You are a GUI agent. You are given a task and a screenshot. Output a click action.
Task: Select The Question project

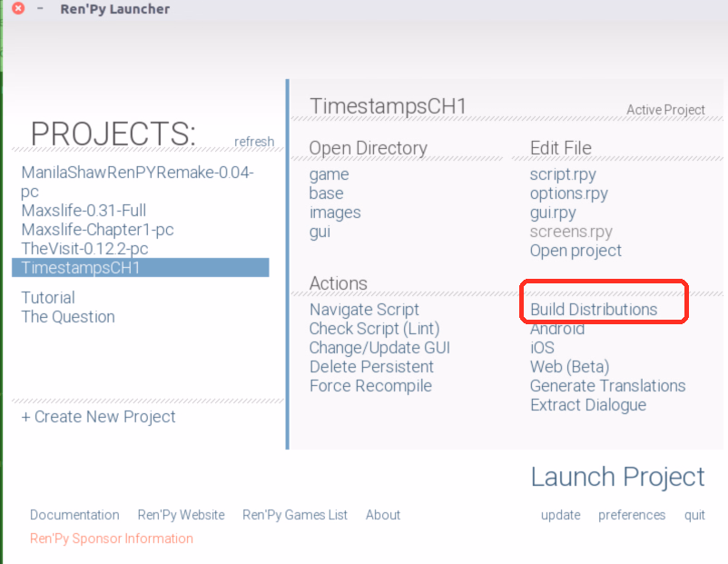(x=68, y=316)
